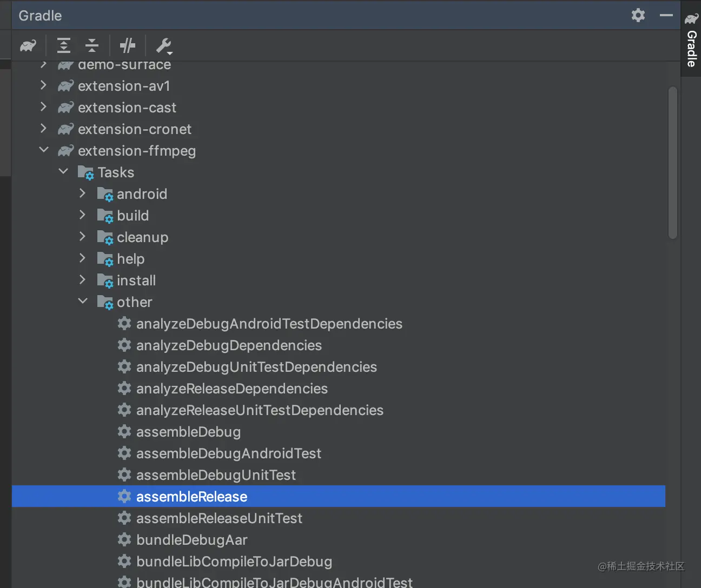Screen dimensions: 701x588
Task: Select the assembleDebug task text
Action: coord(188,432)
